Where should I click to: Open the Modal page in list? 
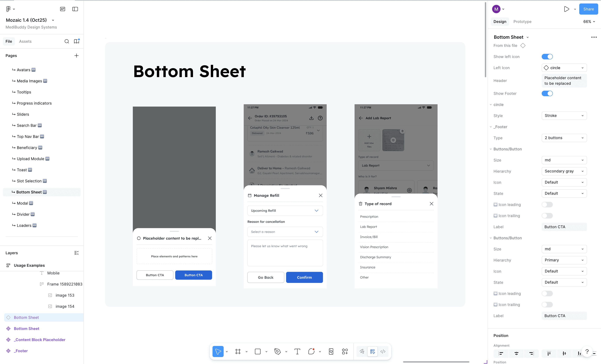pos(22,203)
